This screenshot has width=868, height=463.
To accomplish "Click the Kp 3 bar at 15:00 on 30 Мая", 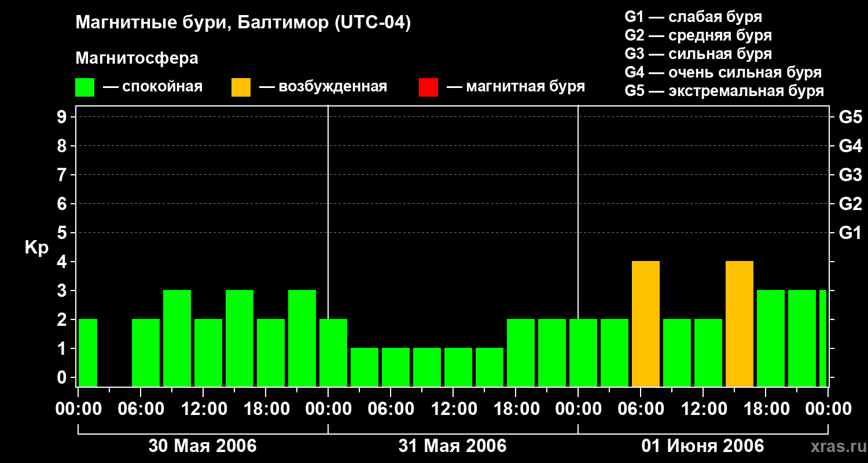I will 240,339.
